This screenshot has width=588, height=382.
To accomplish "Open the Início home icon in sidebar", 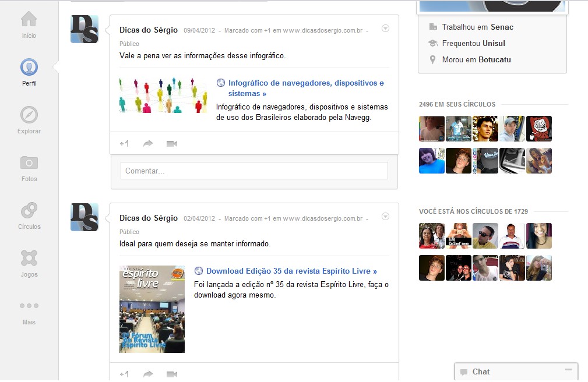I will point(29,20).
